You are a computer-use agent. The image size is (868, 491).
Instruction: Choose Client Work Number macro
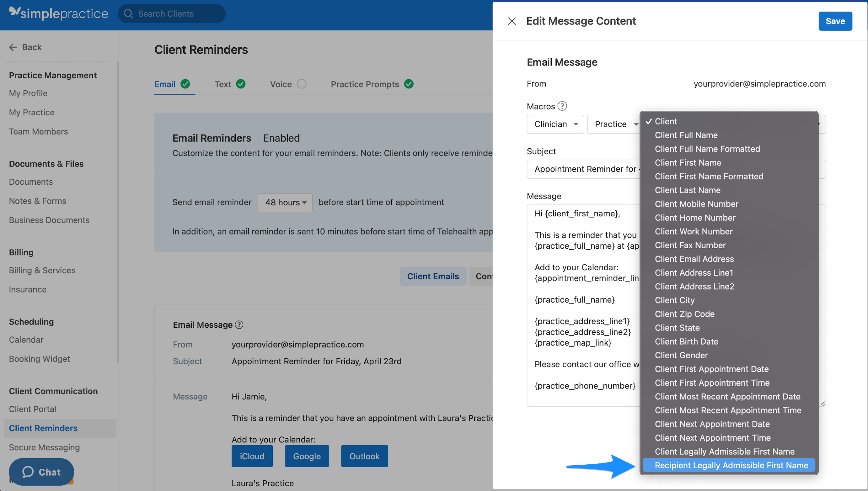point(729,231)
